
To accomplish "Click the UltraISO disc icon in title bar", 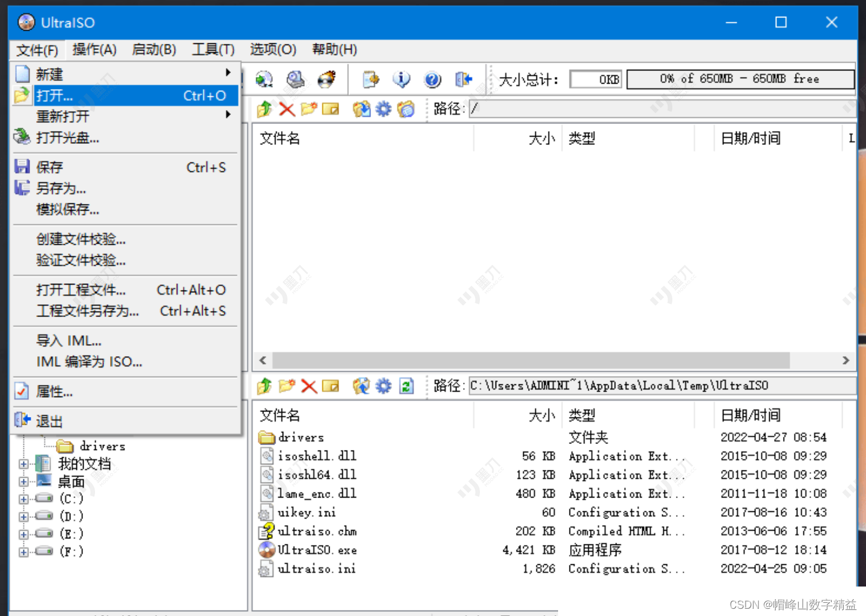I will pyautogui.click(x=26, y=22).
